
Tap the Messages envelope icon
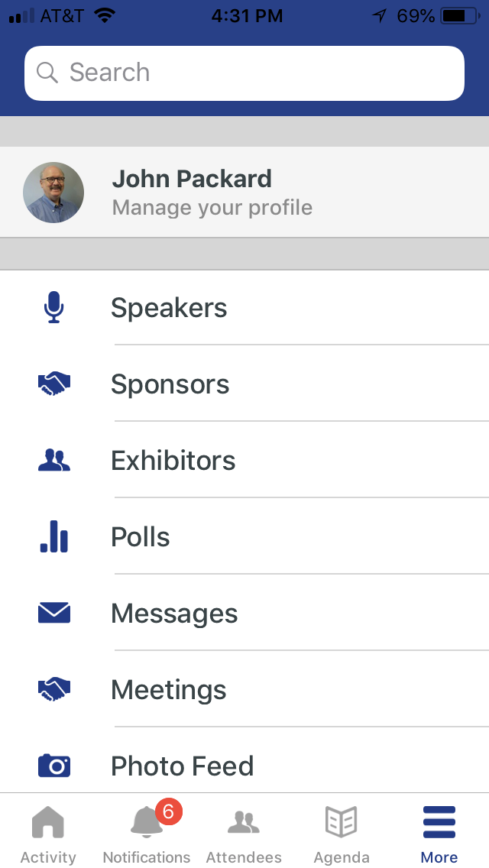tap(53, 613)
